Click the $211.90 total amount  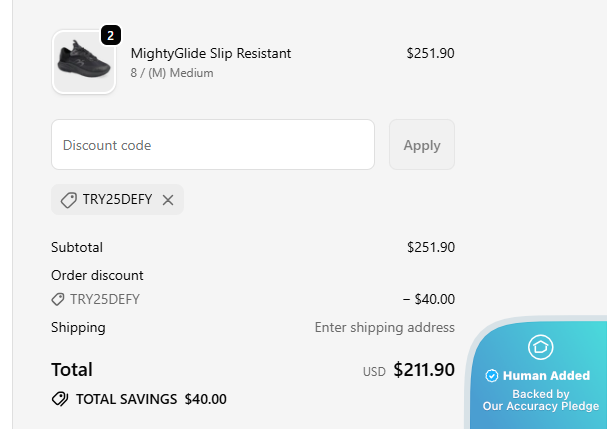coord(424,370)
